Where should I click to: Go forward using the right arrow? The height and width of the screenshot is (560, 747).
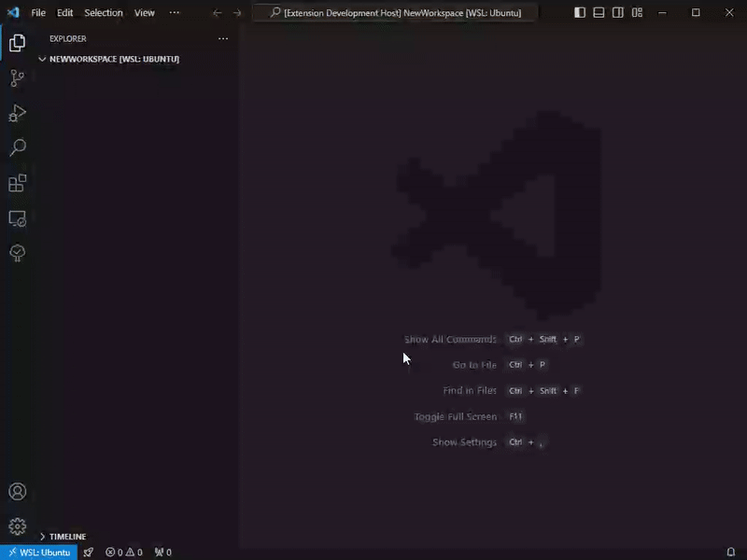237,13
